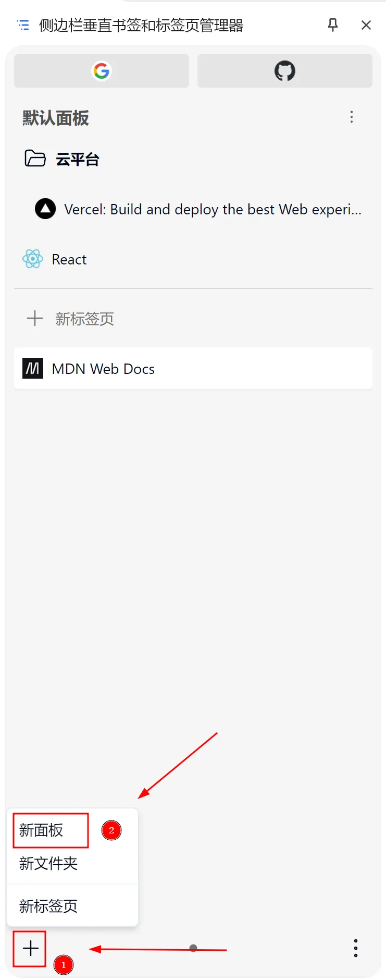Open 默认面板 three-dot options menu

352,117
